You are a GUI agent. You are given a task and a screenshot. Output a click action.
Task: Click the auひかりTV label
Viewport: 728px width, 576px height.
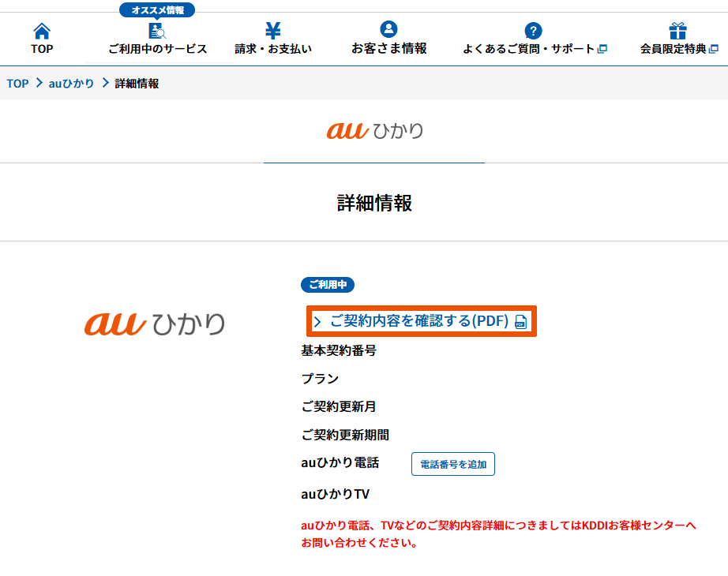pos(336,494)
